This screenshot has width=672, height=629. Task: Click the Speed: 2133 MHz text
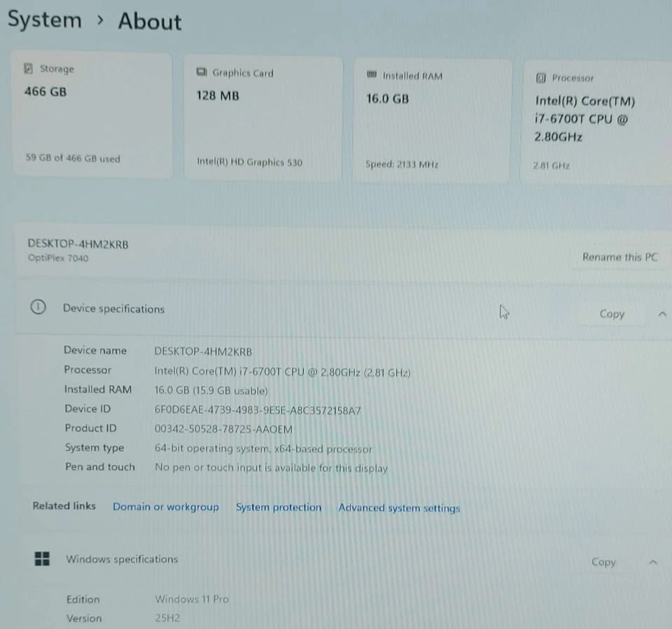pos(402,164)
